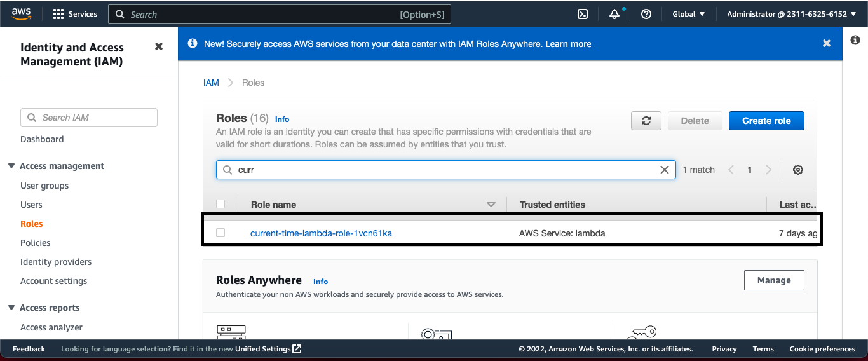Open User groups in the sidebar
Image resolution: width=868 pixels, height=361 pixels.
(44, 186)
